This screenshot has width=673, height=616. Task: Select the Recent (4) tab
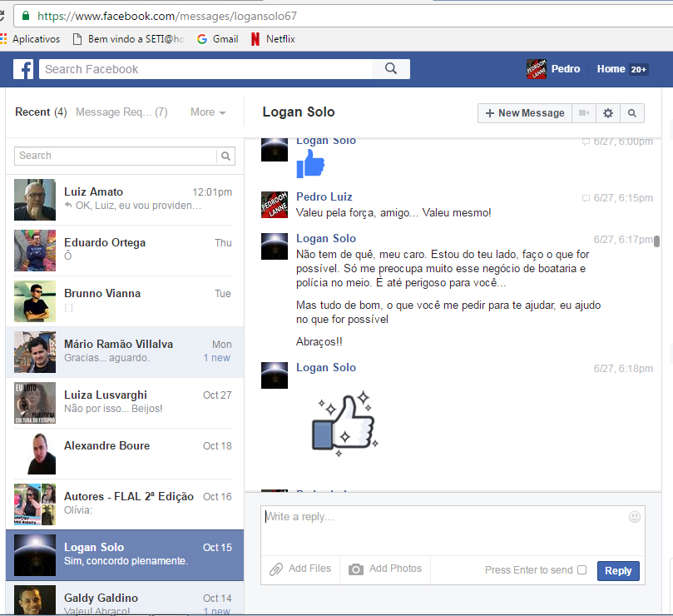click(x=41, y=112)
